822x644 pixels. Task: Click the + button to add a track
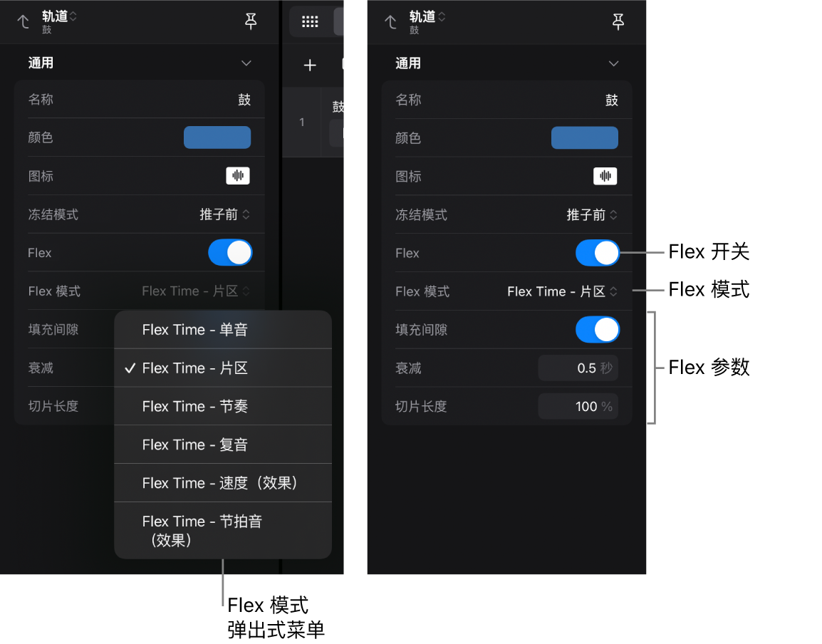coord(309,65)
